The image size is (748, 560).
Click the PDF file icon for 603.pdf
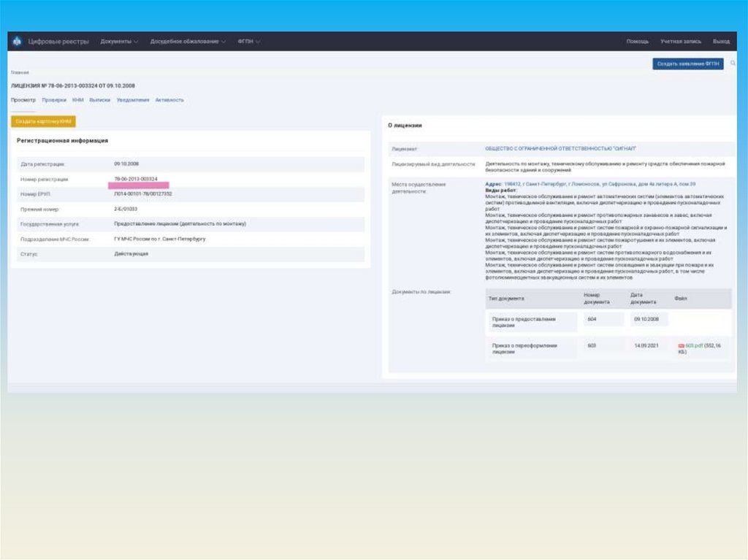pos(681,345)
